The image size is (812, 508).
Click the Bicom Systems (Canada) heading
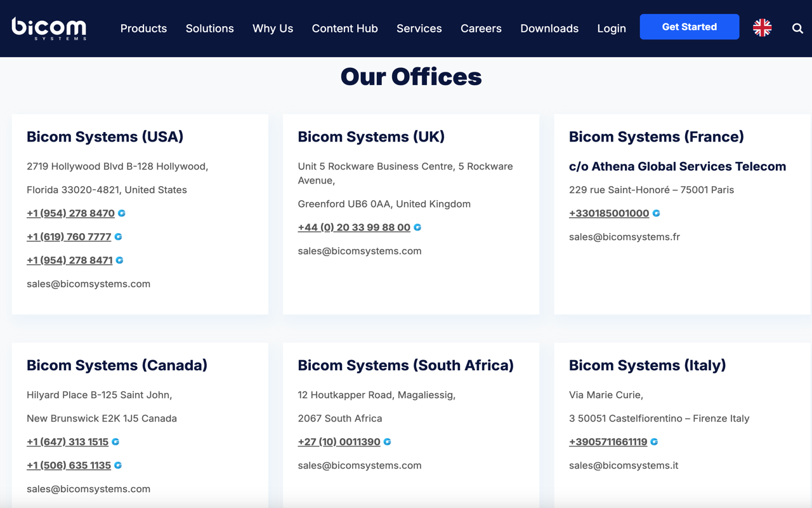pos(117,365)
